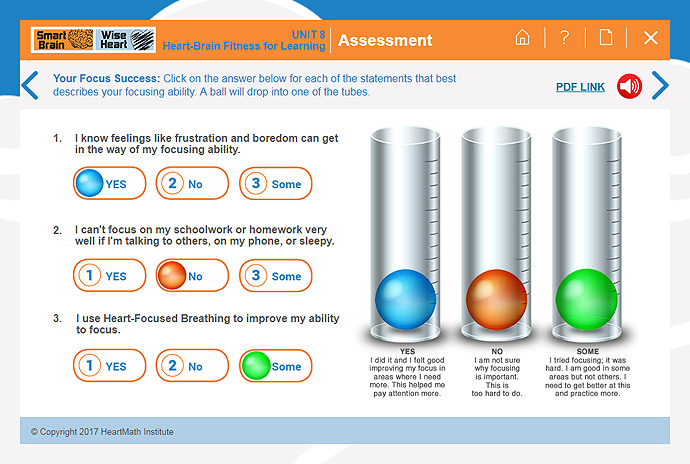This screenshot has width=690, height=464.
Task: Click the NO tube description text
Action: [x=497, y=377]
